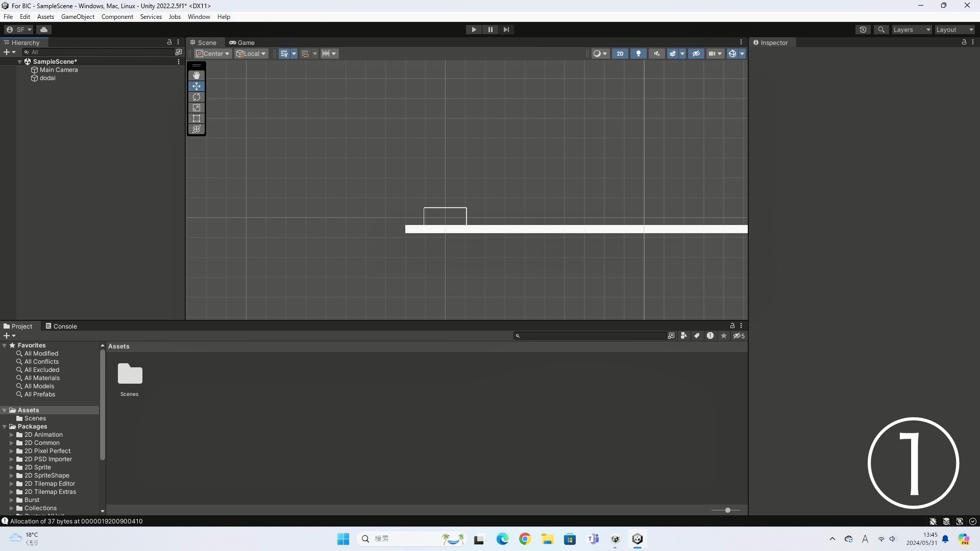The height and width of the screenshot is (551, 980).
Task: Open the Layers dropdown
Action: [911, 30]
